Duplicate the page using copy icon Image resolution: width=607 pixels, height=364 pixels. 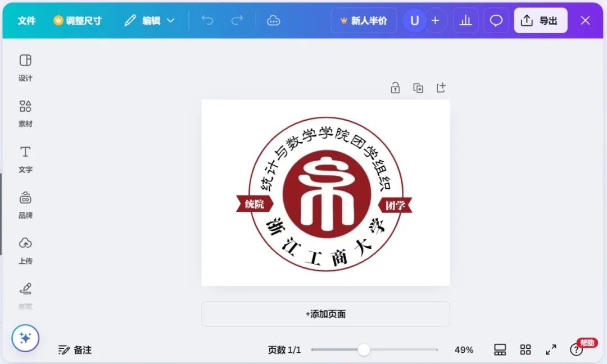pyautogui.click(x=418, y=88)
